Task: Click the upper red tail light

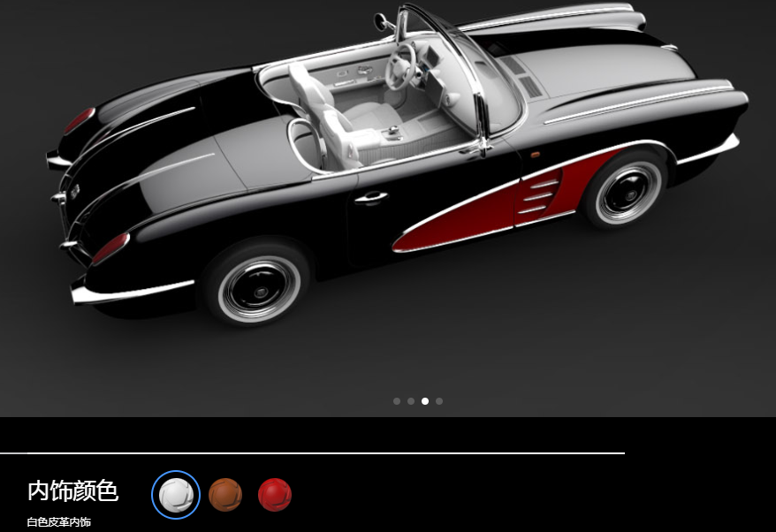Action: pyautogui.click(x=80, y=119)
